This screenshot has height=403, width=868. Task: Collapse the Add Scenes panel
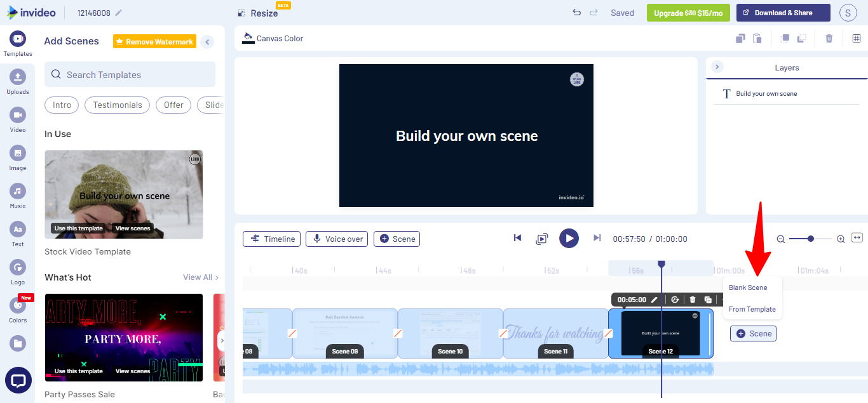tap(207, 42)
